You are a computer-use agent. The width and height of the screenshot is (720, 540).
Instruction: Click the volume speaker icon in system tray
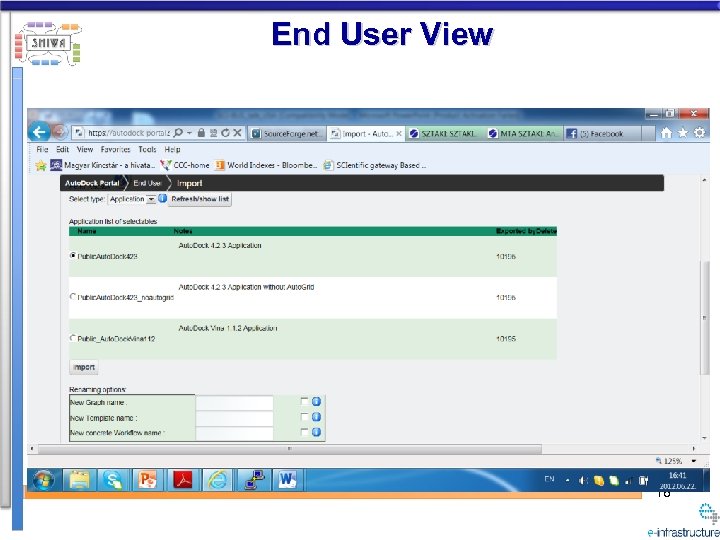[583, 480]
